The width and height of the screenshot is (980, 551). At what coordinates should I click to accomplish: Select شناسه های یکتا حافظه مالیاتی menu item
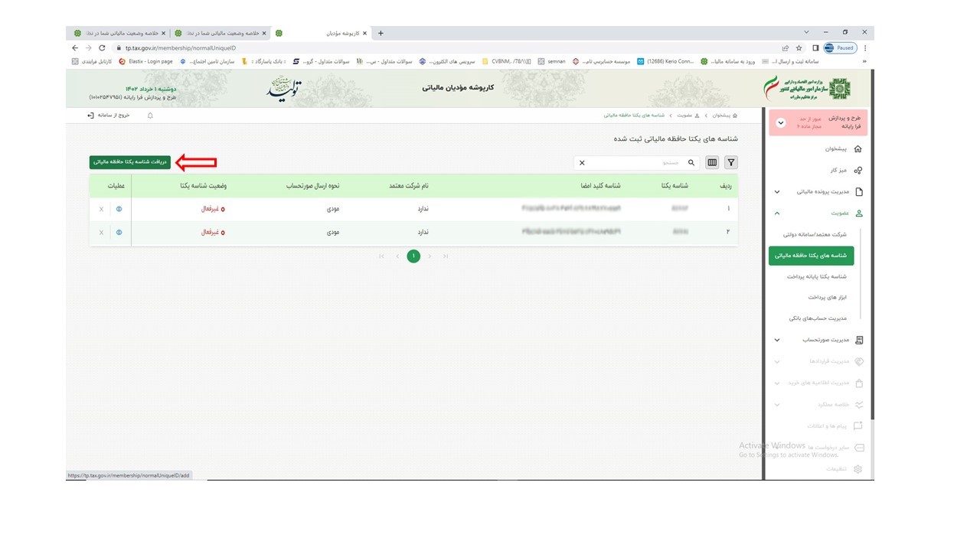tap(811, 256)
